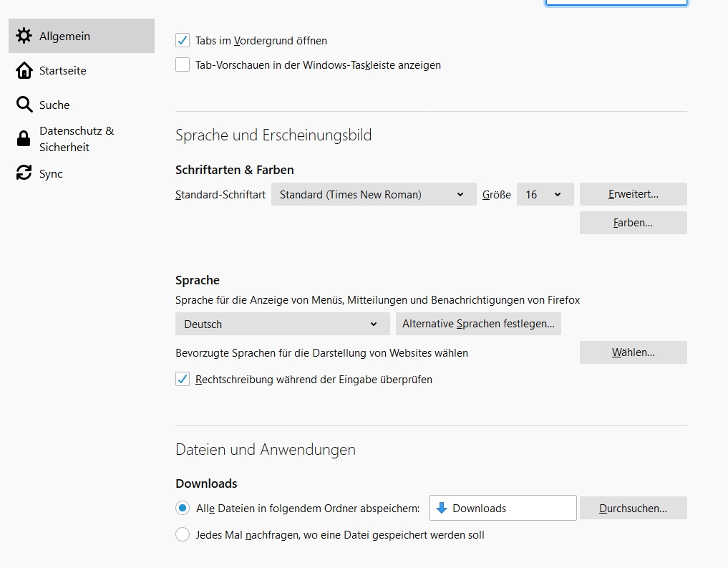The height and width of the screenshot is (568, 728).
Task: Toggle Rechtschreibung während der Eingabe überprüfen
Action: pos(183,380)
